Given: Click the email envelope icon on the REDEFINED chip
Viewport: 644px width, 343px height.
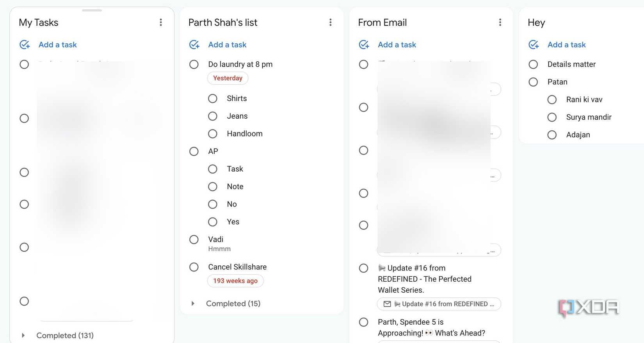Looking at the screenshot, I should coord(387,304).
